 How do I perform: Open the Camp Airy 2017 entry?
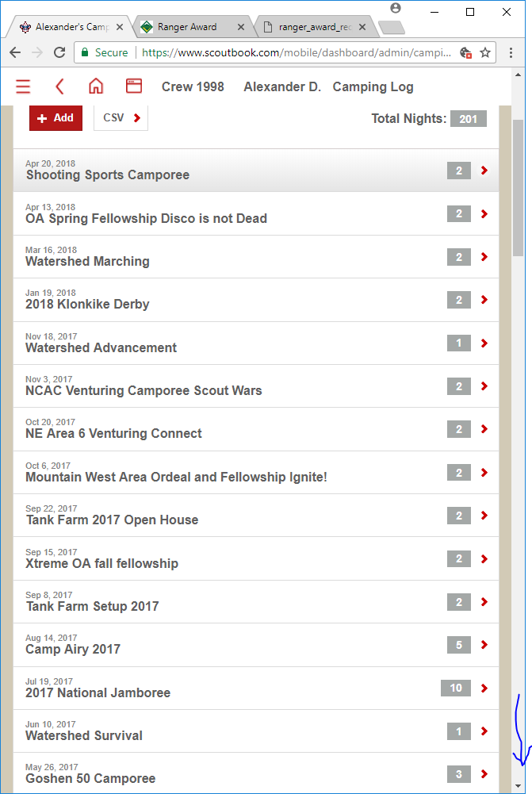click(x=255, y=645)
